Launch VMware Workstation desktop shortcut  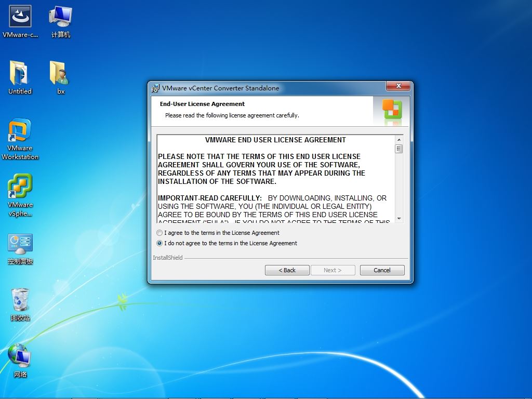(20, 139)
